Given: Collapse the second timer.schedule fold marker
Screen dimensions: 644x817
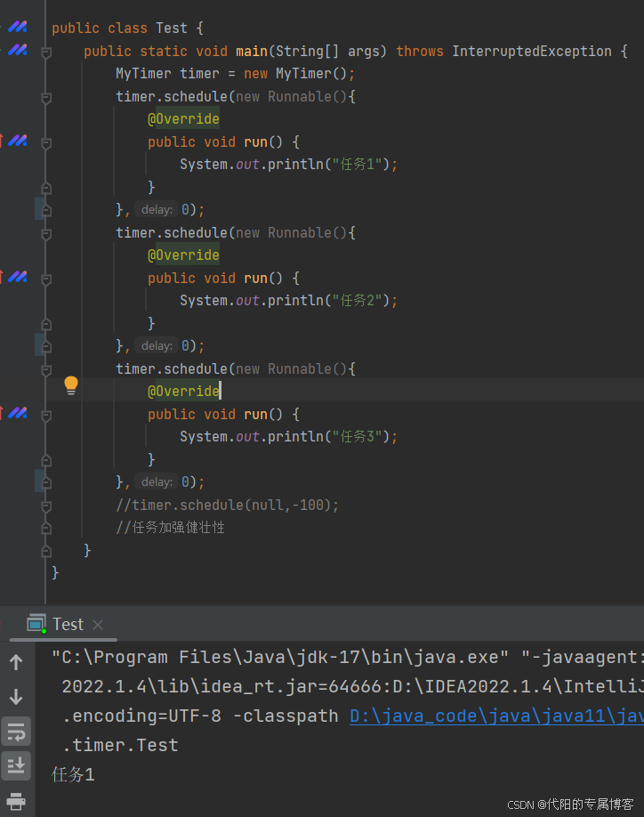Looking at the screenshot, I should (x=46, y=233).
